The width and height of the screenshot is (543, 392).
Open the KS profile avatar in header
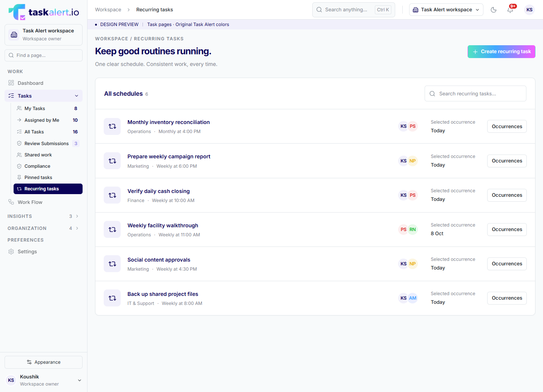click(529, 10)
